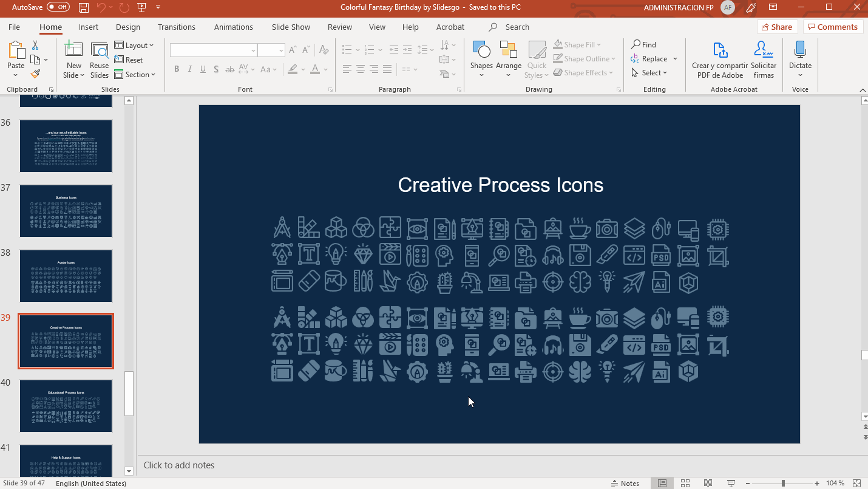The image size is (868, 489).
Task: Switch to Slide Sorter view
Action: [685, 483]
